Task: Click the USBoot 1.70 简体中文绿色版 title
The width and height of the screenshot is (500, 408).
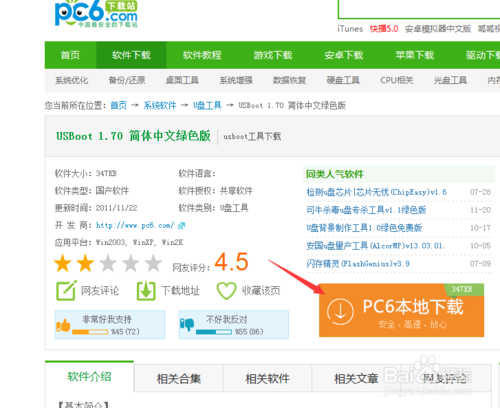Action: tap(133, 136)
